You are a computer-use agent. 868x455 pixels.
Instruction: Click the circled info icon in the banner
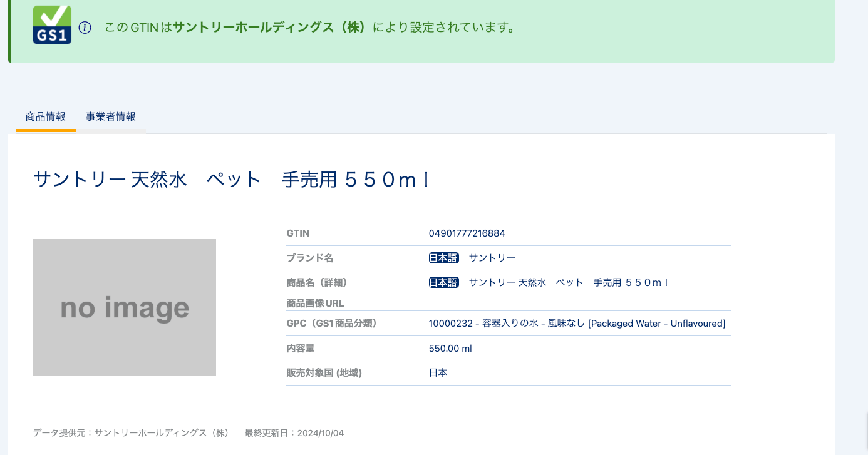[x=85, y=28]
